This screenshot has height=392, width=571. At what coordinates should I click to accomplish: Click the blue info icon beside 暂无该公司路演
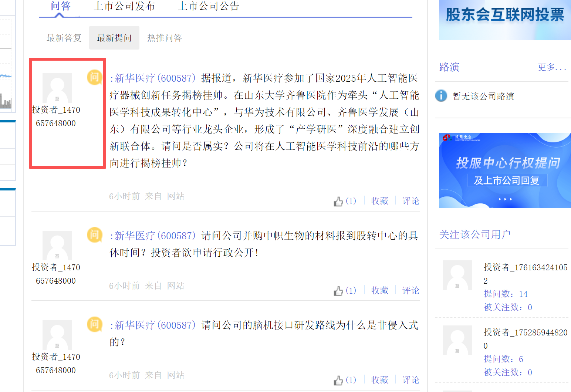[441, 96]
